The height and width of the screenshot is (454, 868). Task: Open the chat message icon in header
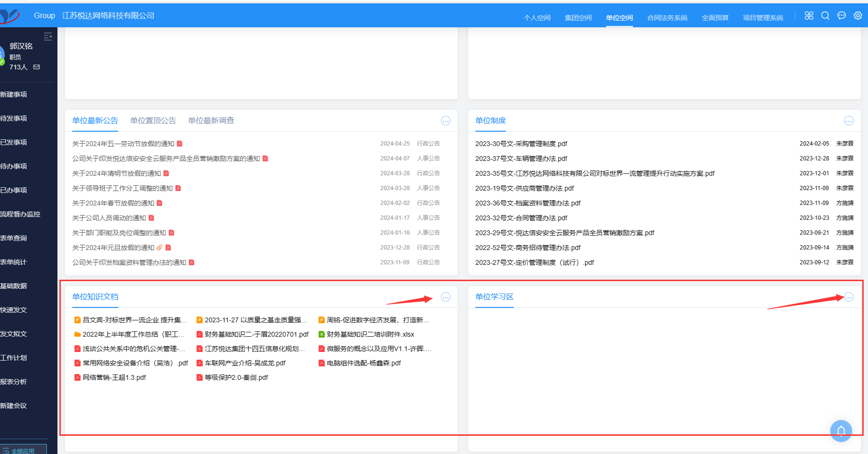click(841, 16)
